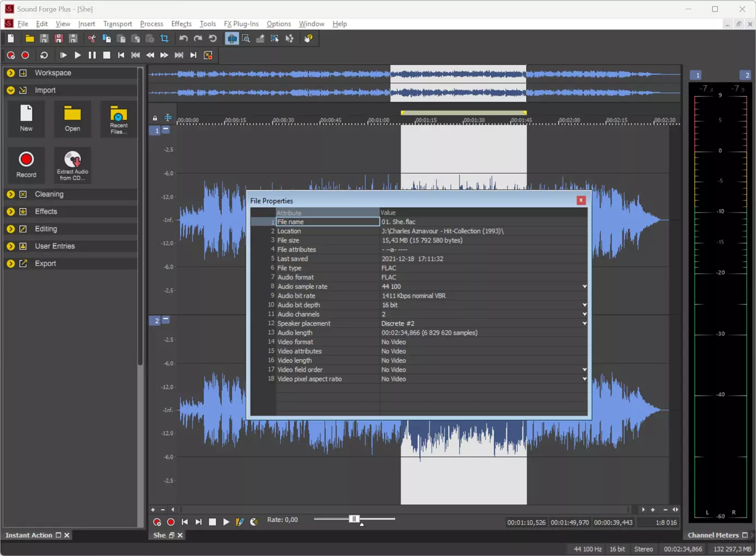This screenshot has width=756, height=556.
Task: Select the File name value field
Action: (x=483, y=222)
